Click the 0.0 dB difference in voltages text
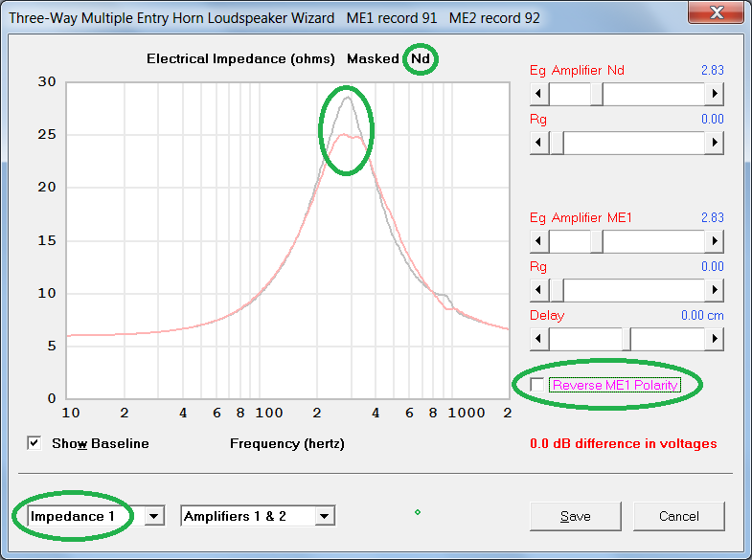752x560 pixels. [x=623, y=443]
